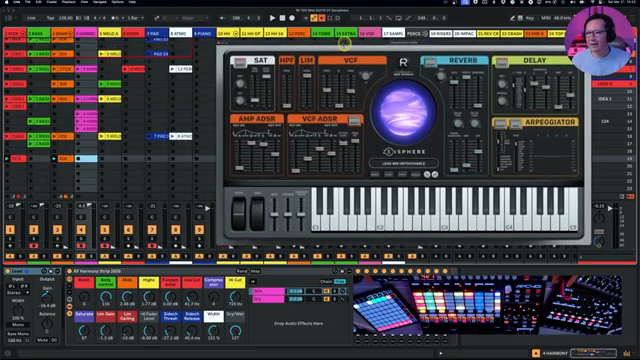Screen dimensions: 640x360
Task: Click the Zensphere preset name display
Action: [x=403, y=163]
